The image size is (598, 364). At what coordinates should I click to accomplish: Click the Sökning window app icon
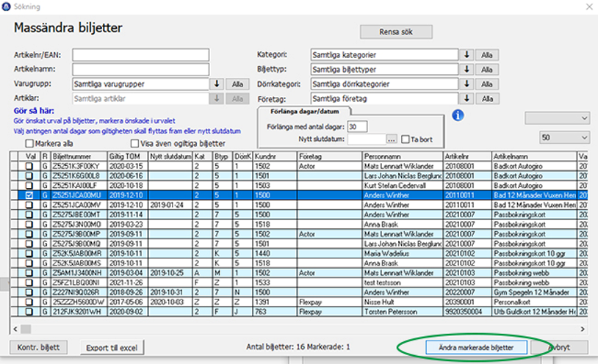tap(6, 7)
